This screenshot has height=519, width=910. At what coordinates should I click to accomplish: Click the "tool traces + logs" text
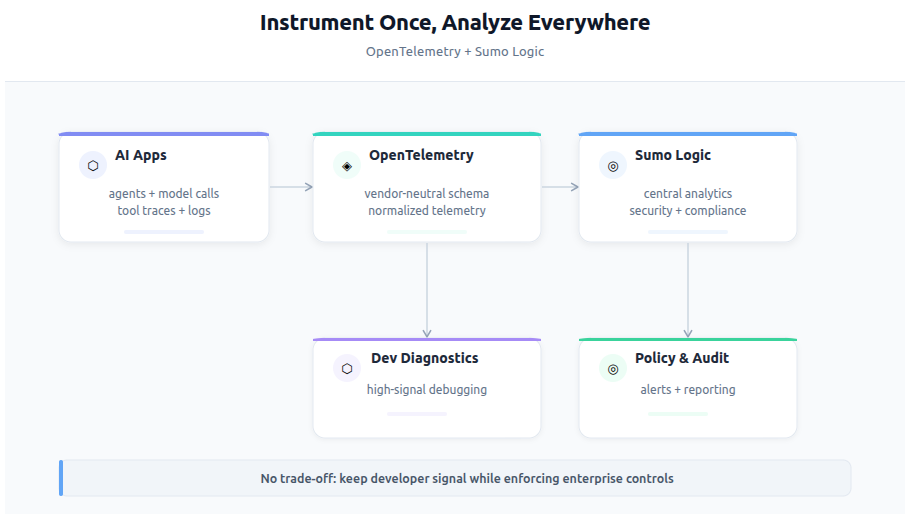164,211
